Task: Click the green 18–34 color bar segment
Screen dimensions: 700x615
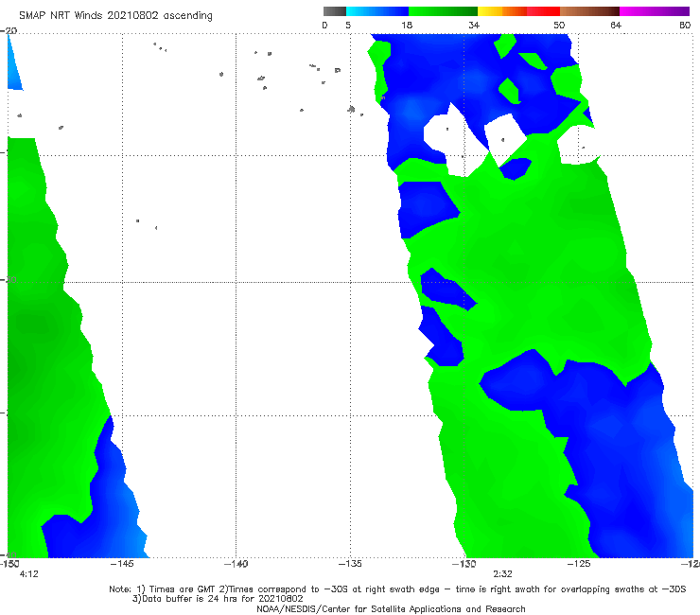Action: click(443, 11)
